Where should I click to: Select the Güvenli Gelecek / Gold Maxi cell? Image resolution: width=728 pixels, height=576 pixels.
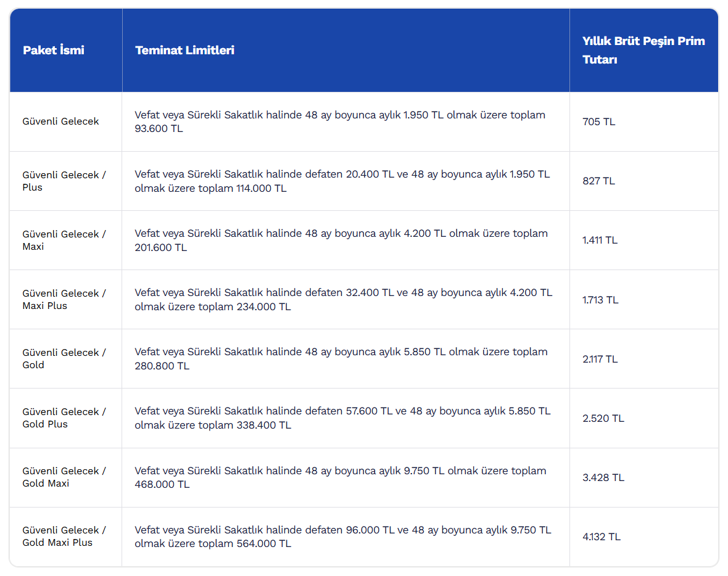click(64, 477)
